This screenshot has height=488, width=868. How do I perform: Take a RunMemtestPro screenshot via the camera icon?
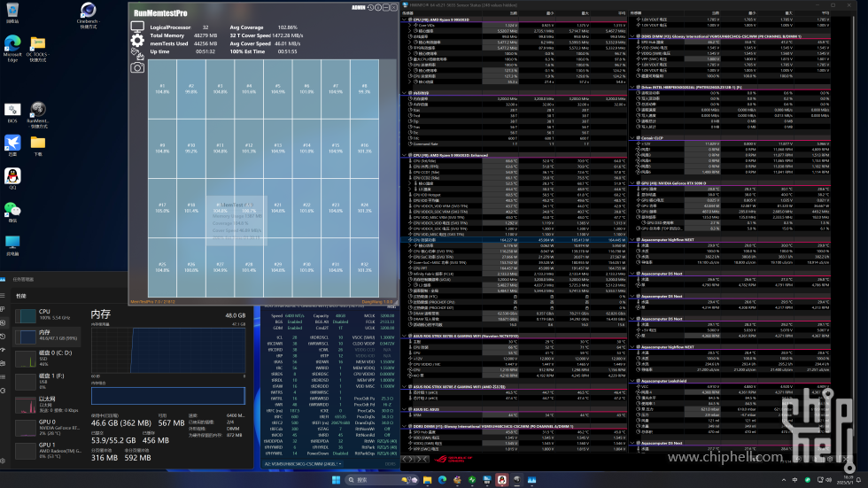tap(137, 67)
